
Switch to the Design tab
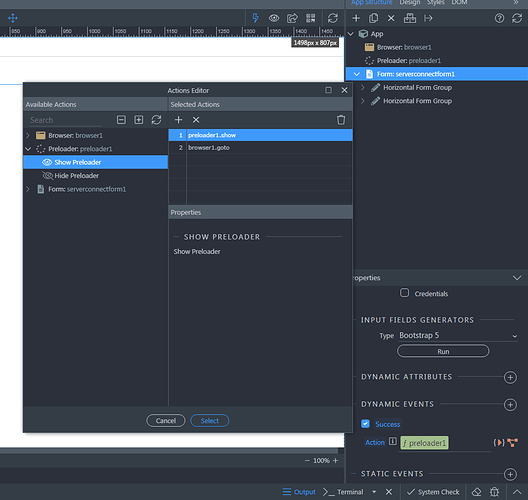410,2
